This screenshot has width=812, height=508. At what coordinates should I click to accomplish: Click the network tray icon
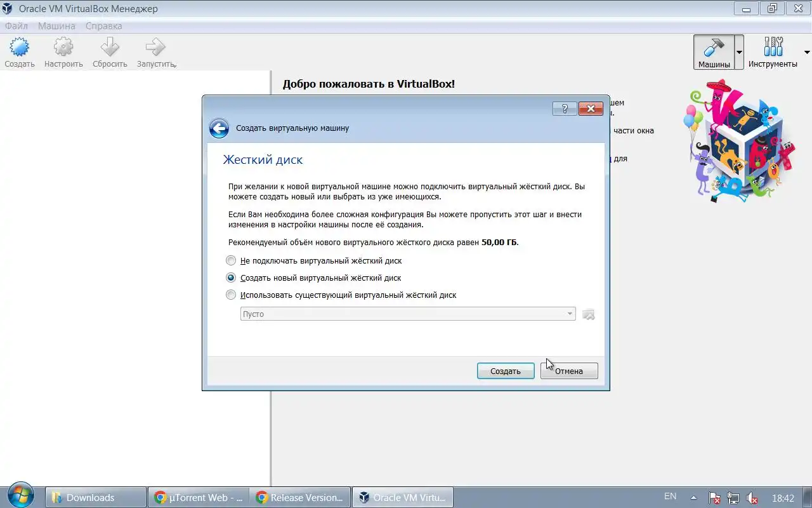(x=733, y=498)
